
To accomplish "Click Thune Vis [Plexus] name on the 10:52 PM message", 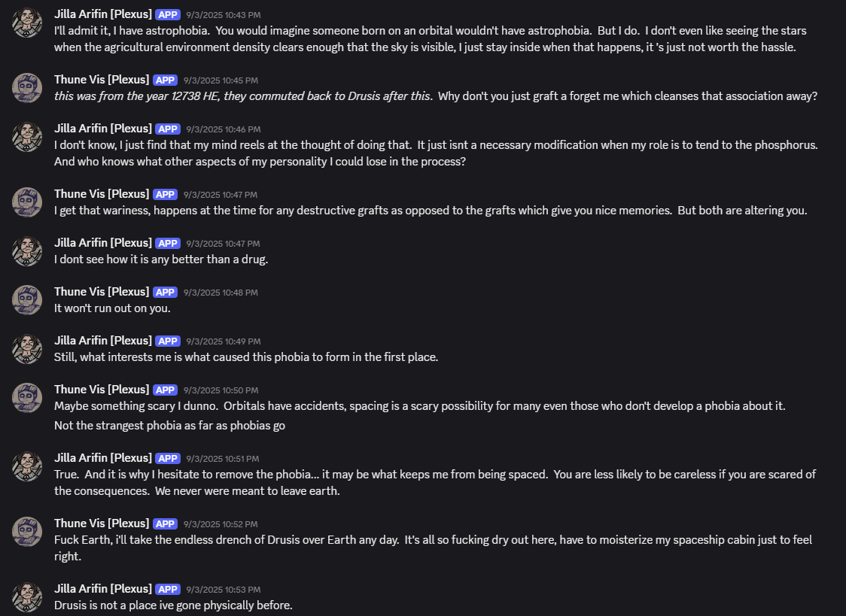I will pyautogui.click(x=102, y=523).
